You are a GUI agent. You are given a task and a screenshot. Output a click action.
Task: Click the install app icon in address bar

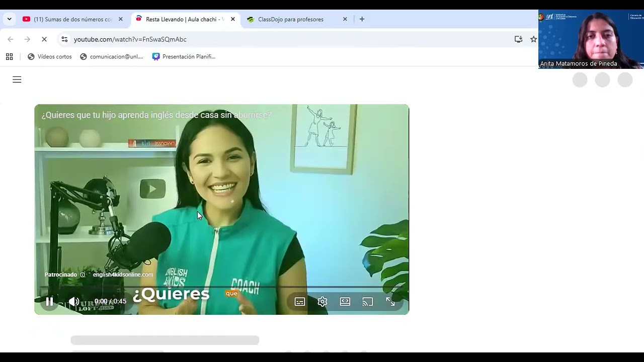click(x=518, y=39)
